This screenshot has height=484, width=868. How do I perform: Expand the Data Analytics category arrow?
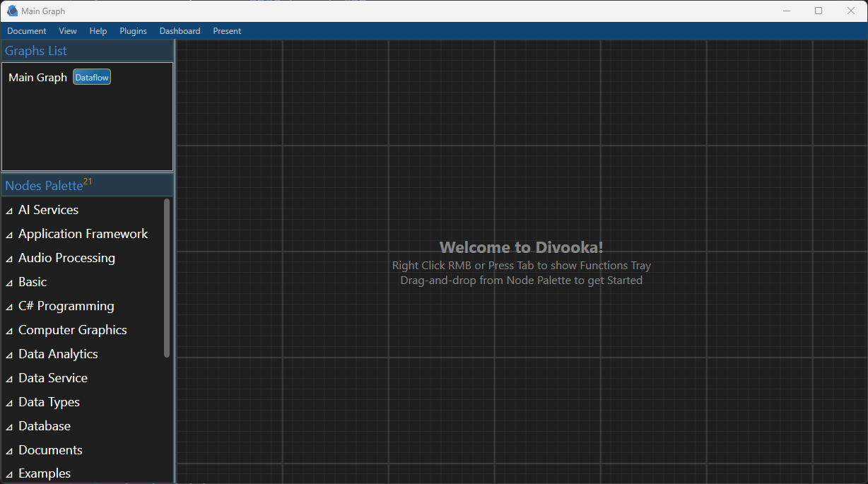tap(9, 355)
